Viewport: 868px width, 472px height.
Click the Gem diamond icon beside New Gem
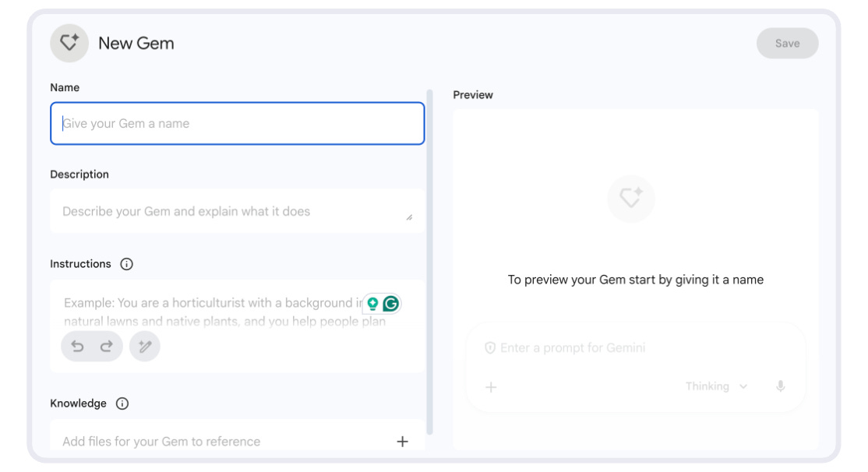pyautogui.click(x=69, y=43)
